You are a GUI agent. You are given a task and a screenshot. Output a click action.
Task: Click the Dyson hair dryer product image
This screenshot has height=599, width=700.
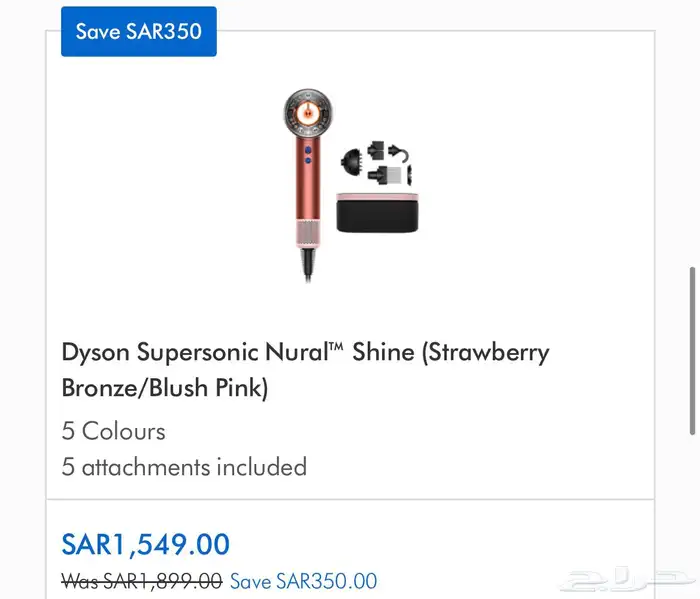303,180
